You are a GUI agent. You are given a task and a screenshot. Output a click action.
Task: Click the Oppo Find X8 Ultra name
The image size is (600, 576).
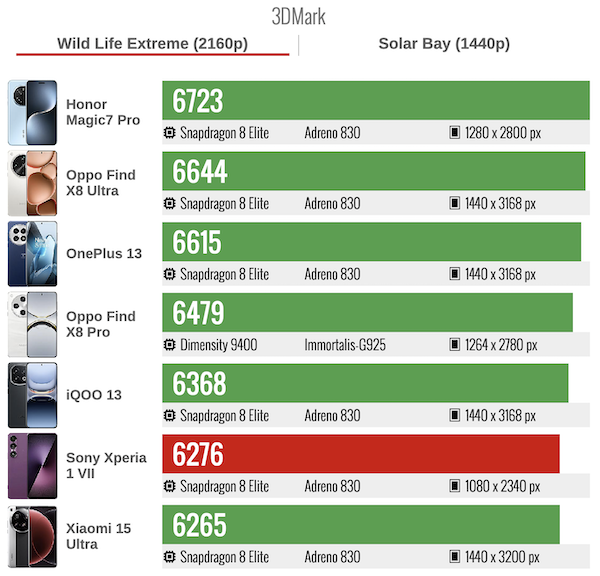100,183
